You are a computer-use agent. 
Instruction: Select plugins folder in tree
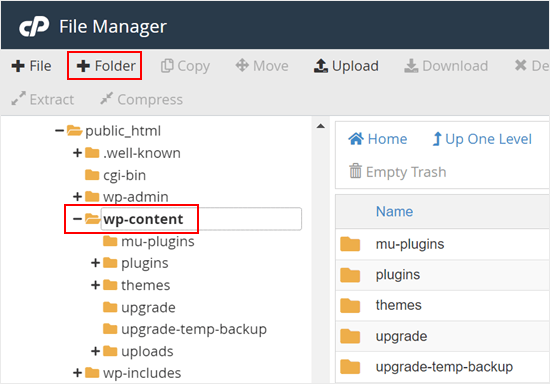pos(145,263)
